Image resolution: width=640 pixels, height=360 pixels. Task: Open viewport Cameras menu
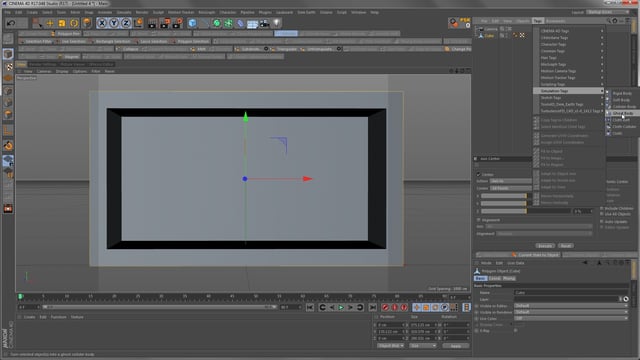coord(44,71)
